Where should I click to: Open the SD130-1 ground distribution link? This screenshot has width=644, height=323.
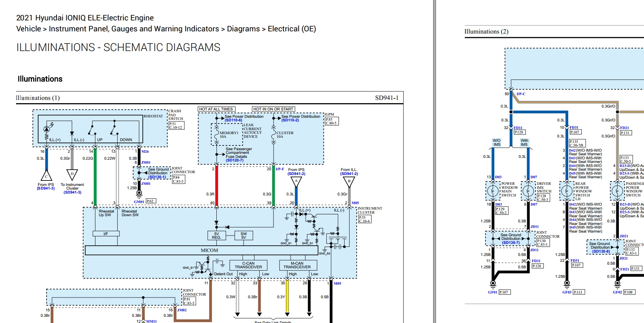[x=157, y=177]
